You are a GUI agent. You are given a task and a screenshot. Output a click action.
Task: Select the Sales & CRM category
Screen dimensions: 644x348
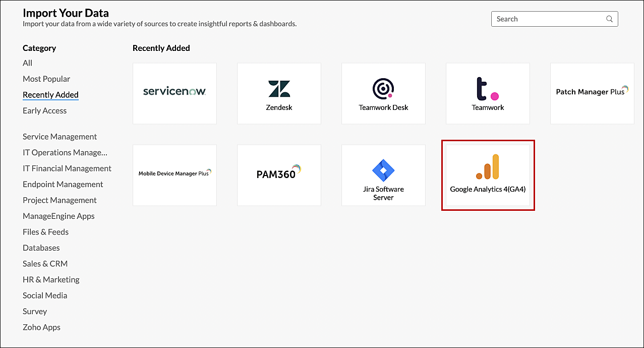[45, 264]
